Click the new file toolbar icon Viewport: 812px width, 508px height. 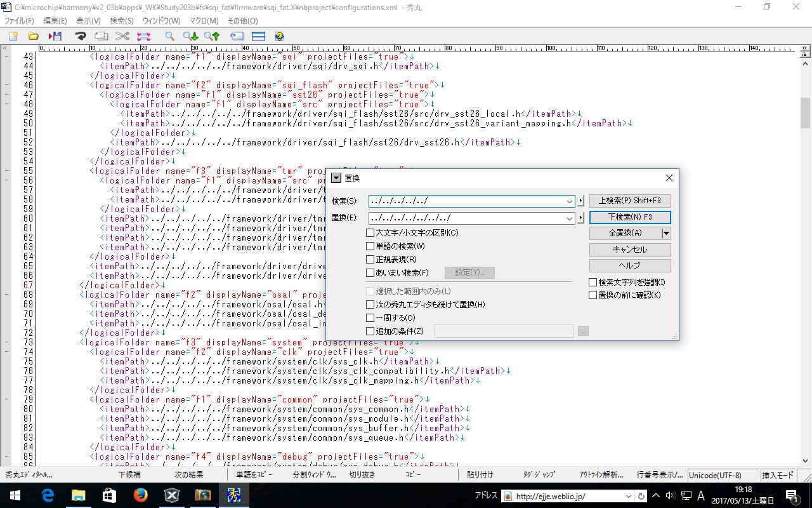(x=13, y=36)
